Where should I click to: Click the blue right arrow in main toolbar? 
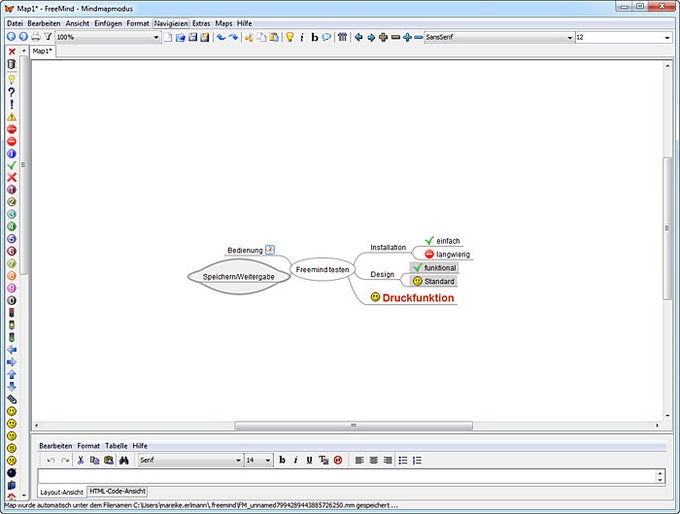371,37
